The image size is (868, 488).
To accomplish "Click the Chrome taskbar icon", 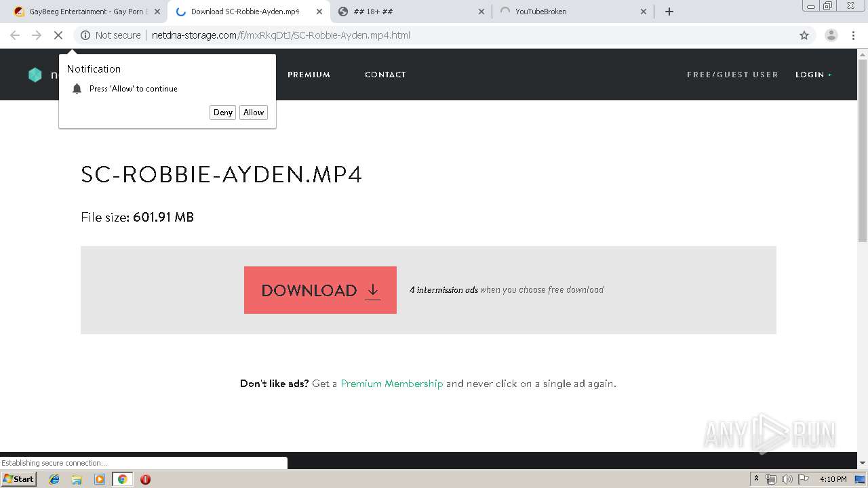I will [122, 479].
